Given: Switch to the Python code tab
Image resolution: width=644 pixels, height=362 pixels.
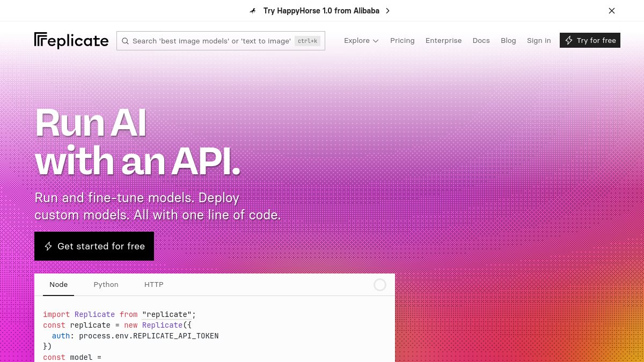Looking at the screenshot, I should click(106, 285).
